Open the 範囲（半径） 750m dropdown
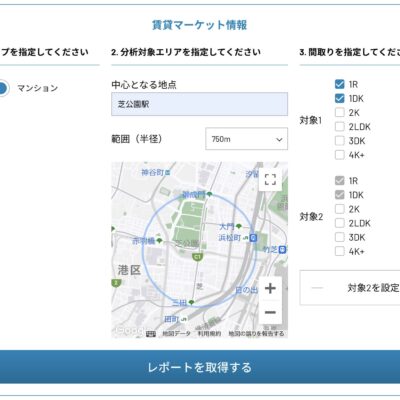Viewport: 400px width, 400px height. [x=246, y=139]
